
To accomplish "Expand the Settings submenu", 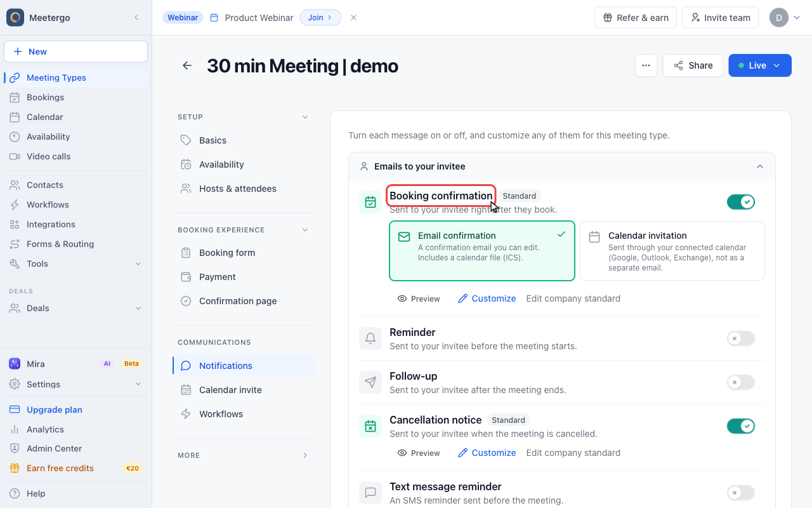I will tap(138, 384).
